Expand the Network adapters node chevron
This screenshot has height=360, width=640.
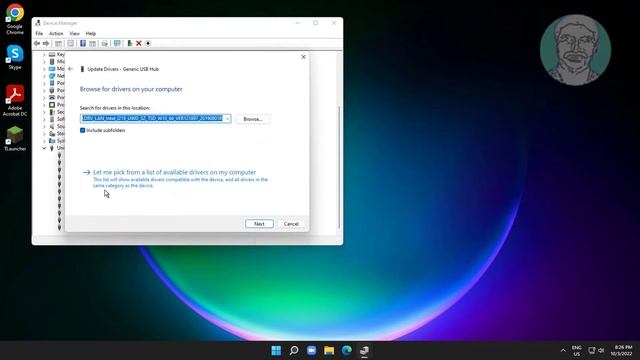pos(44,76)
